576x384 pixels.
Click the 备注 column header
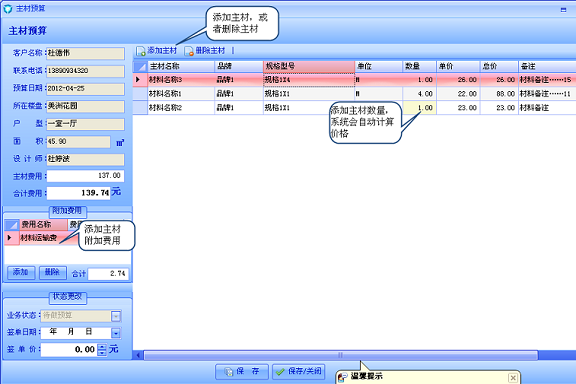click(x=547, y=67)
